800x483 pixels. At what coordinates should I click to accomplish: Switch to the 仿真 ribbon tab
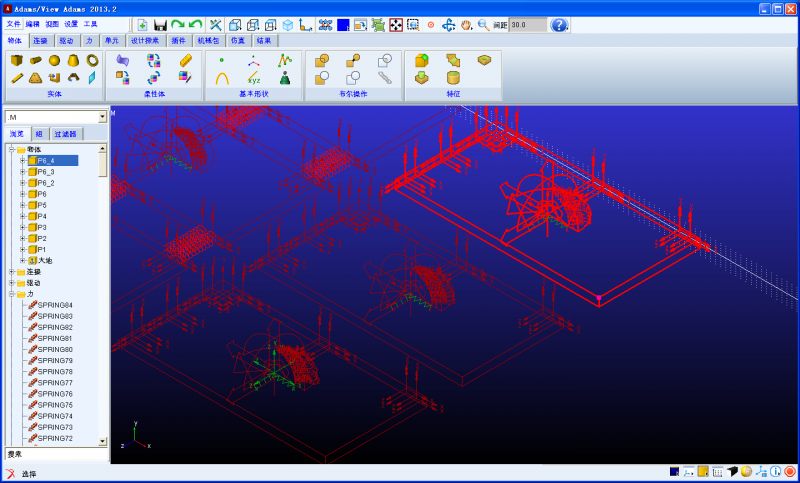pos(238,41)
